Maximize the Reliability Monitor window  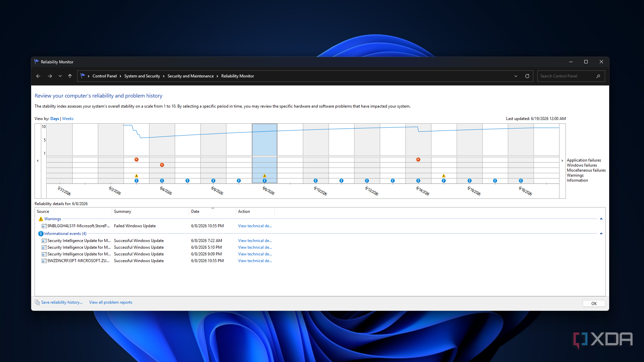(586, 62)
